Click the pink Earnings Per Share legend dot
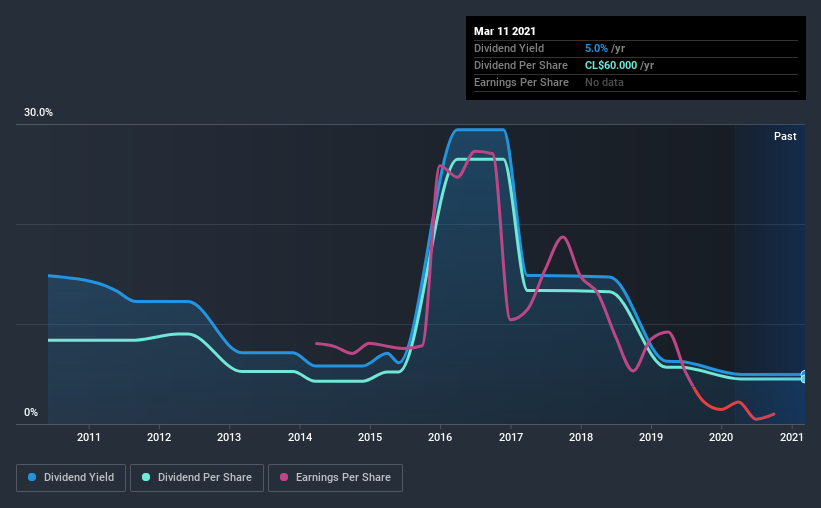 (x=284, y=477)
